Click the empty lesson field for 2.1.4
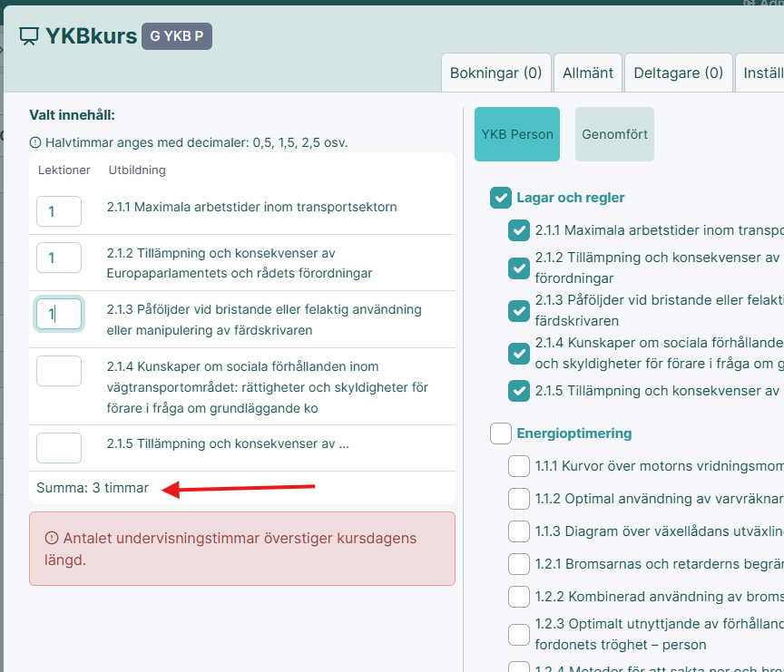The height and width of the screenshot is (672, 784). tap(59, 370)
